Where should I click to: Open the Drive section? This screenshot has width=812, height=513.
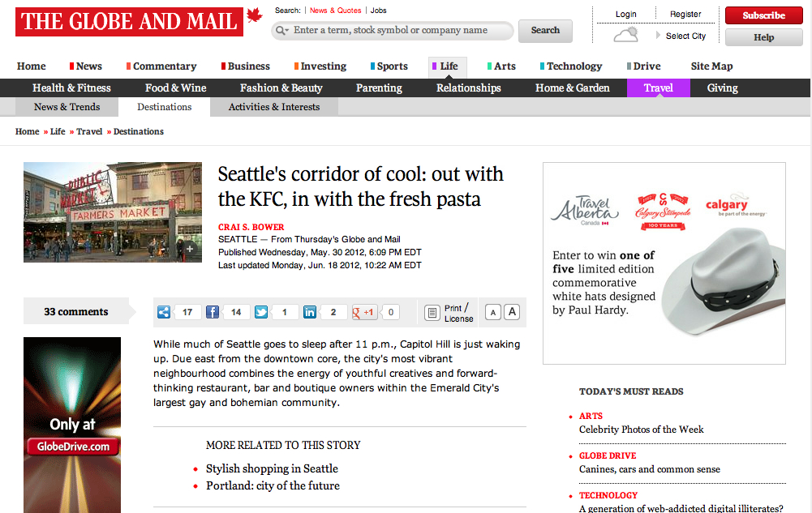point(647,66)
